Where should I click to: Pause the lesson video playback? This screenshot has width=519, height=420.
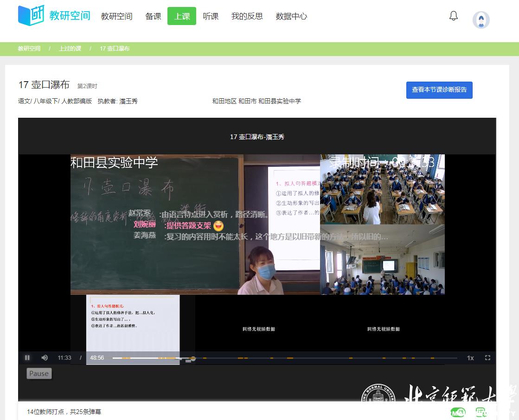click(x=27, y=358)
